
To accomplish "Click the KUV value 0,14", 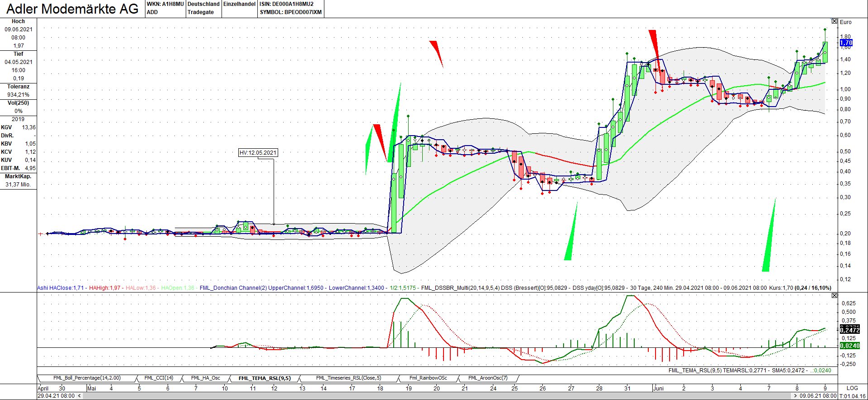I will click(31, 160).
